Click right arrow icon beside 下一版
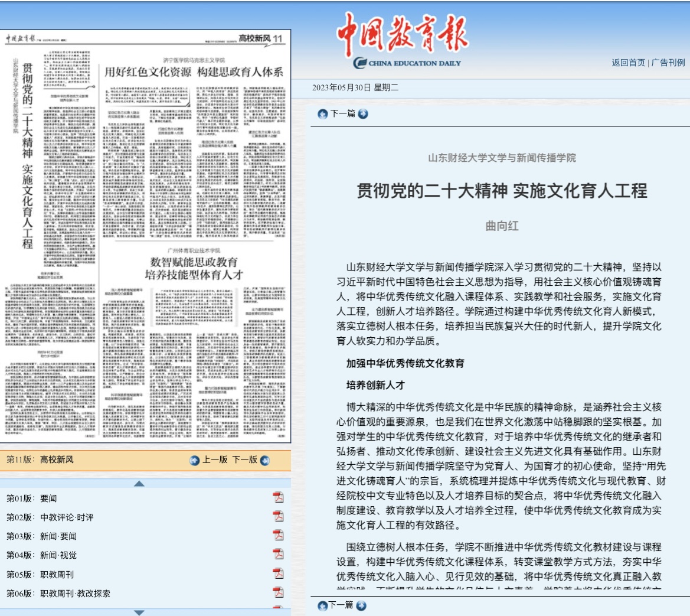This screenshot has width=690, height=616. coord(265,461)
